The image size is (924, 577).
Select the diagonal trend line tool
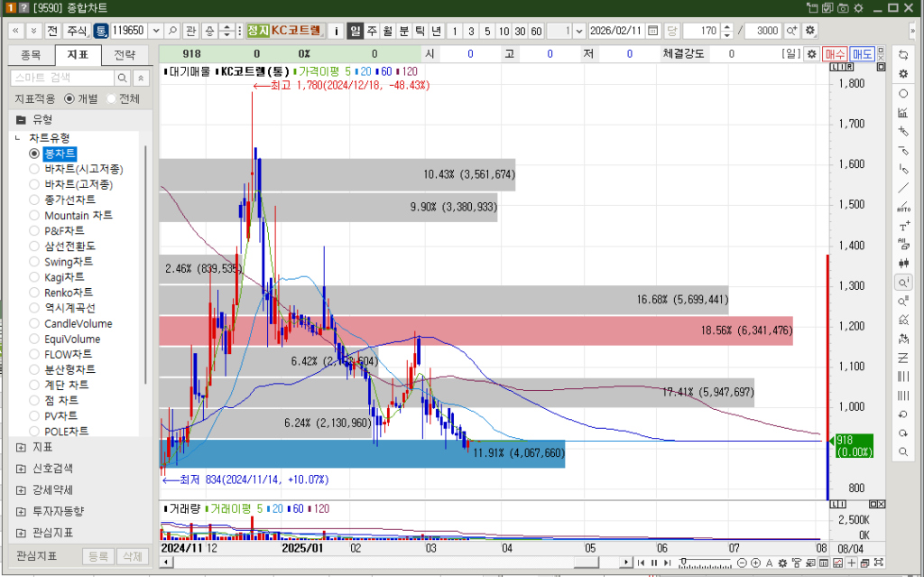pos(902,188)
